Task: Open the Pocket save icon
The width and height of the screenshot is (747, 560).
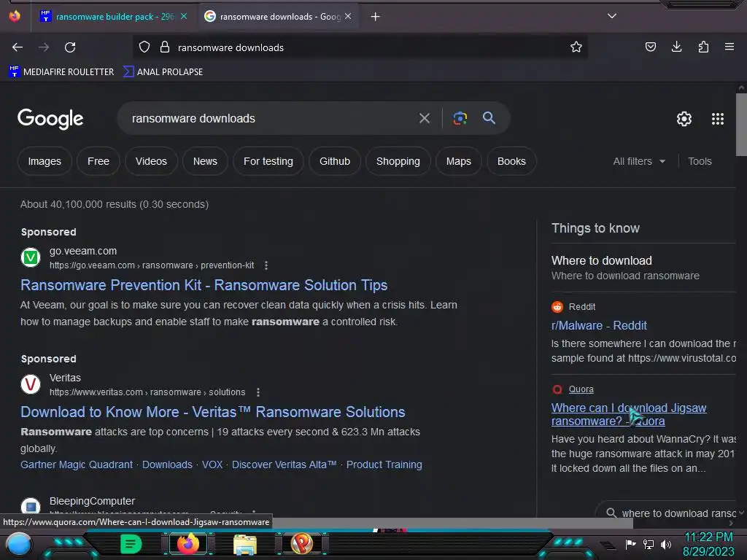Action: 650,47
